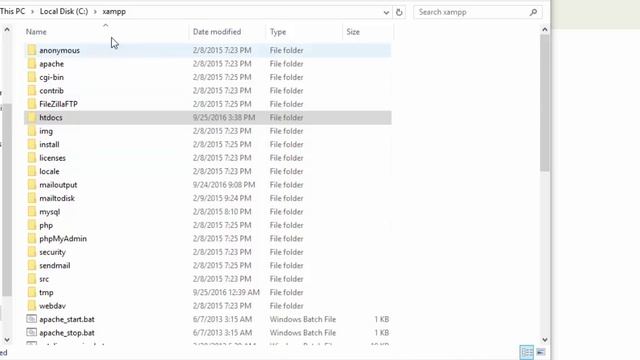Screen dimensions: 640x360
Task: Click the img folder icon
Action: pyautogui.click(x=32, y=131)
